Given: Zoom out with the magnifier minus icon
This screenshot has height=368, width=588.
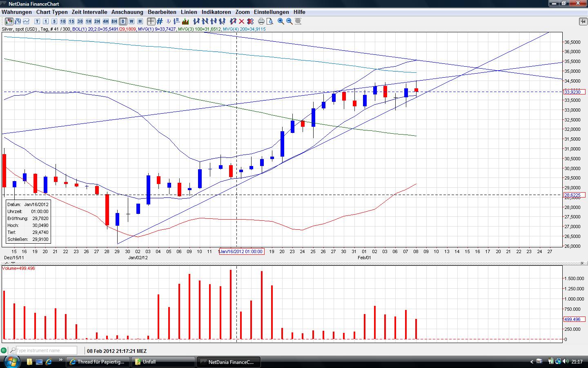Looking at the screenshot, I should tap(290, 21).
